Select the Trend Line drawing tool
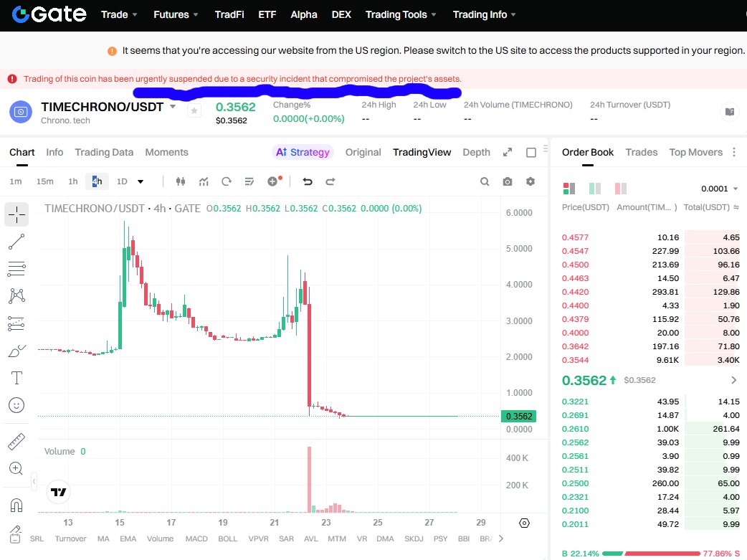Image resolution: width=747 pixels, height=560 pixels. 16,242
